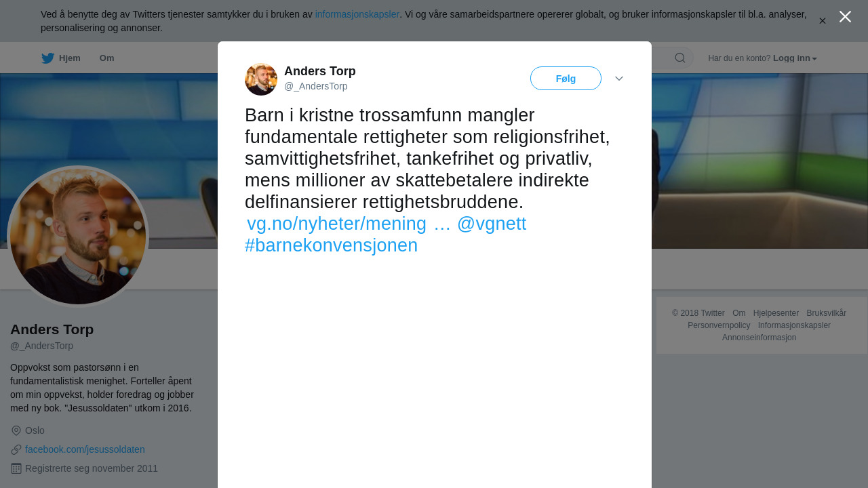Screen dimensions: 868x488
Task: Expand the tweet options chevron
Action: tap(619, 79)
